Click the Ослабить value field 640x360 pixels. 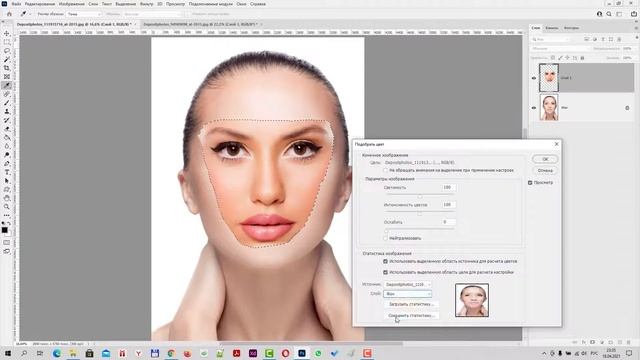(x=449, y=222)
